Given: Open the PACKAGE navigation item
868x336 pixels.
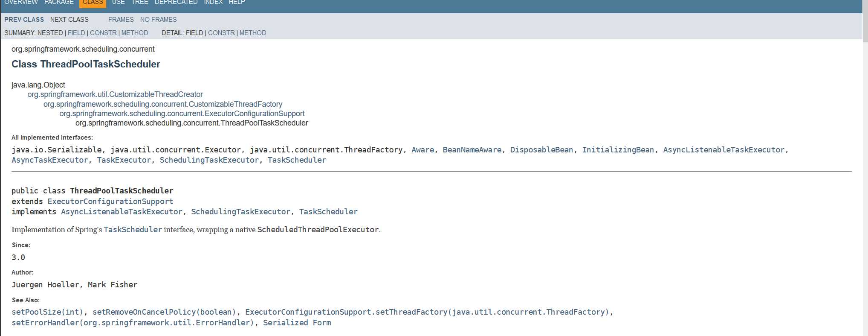Looking at the screenshot, I should [x=59, y=2].
